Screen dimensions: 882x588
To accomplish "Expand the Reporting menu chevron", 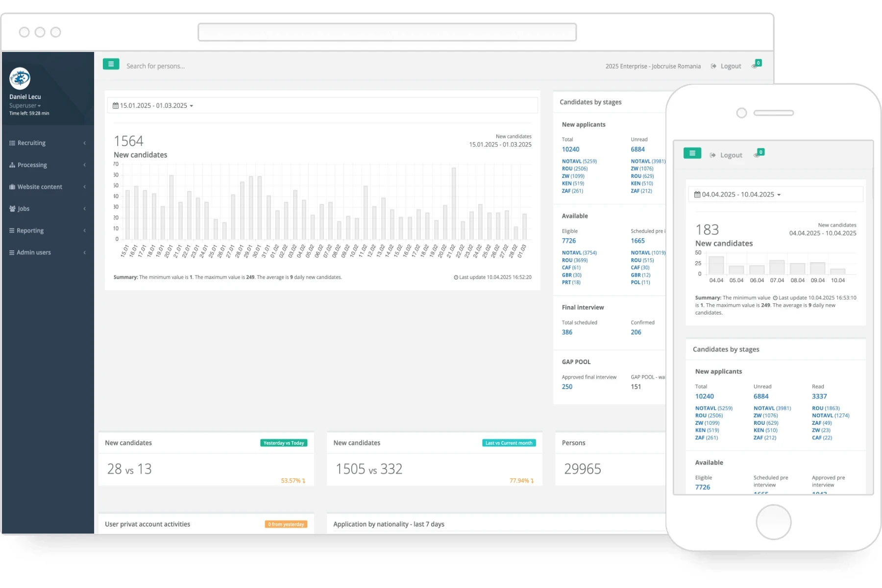I will click(85, 231).
